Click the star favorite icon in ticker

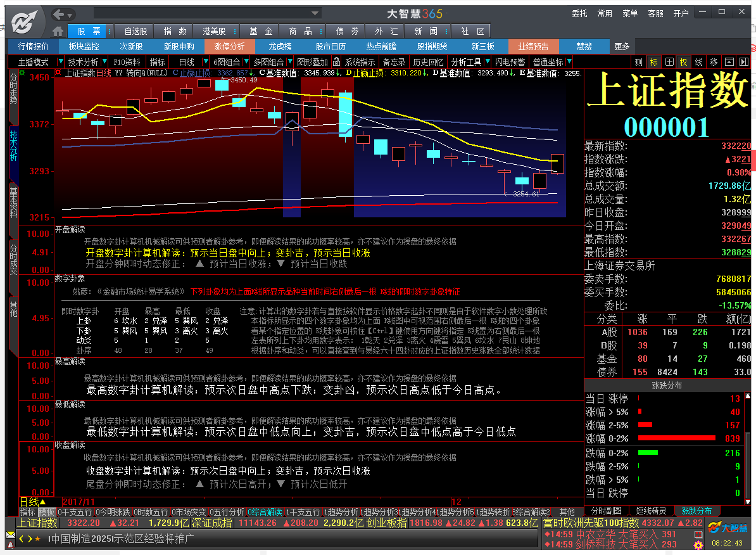(x=37, y=539)
